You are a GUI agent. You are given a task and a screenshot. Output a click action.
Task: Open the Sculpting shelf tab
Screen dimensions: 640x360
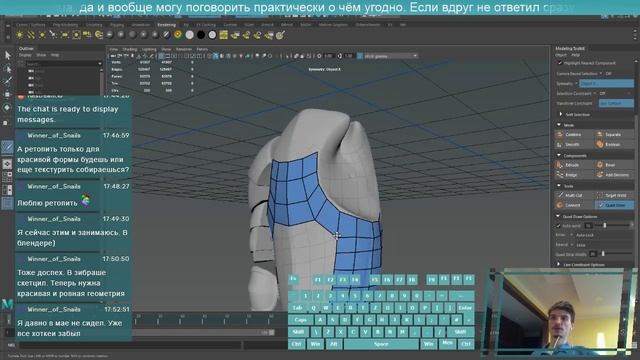tap(94, 25)
